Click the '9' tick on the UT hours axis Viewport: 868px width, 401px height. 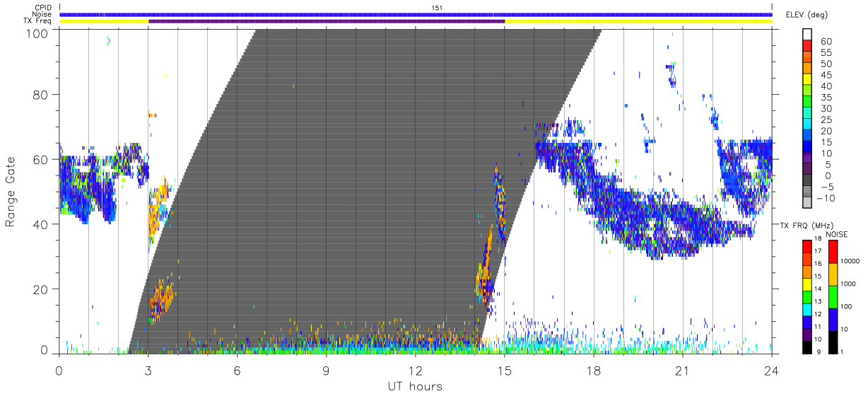(326, 370)
